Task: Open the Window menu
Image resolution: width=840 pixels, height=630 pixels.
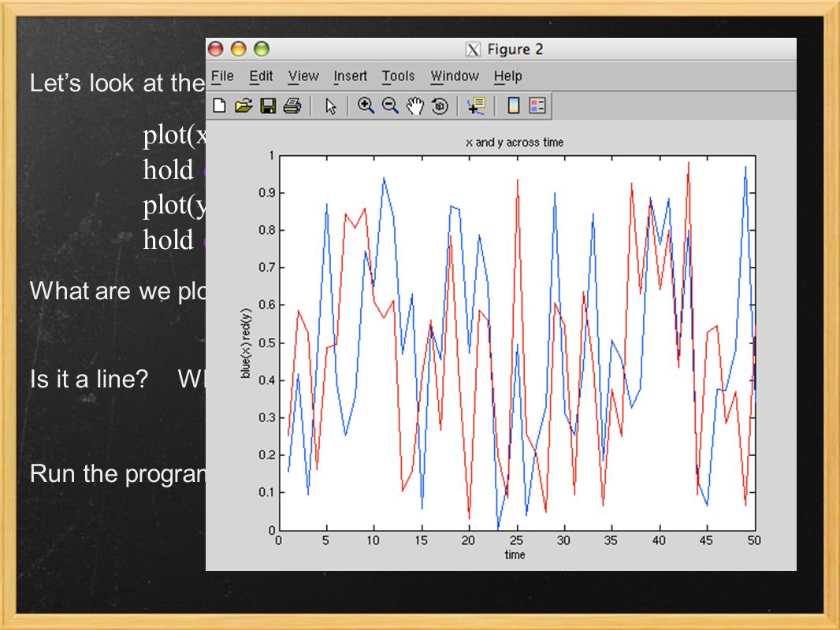Action: (455, 76)
